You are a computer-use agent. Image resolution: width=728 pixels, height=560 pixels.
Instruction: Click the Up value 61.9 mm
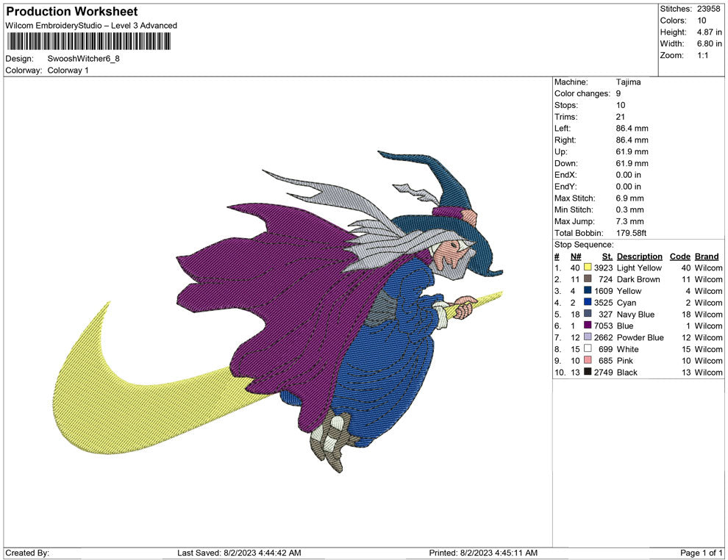632,151
